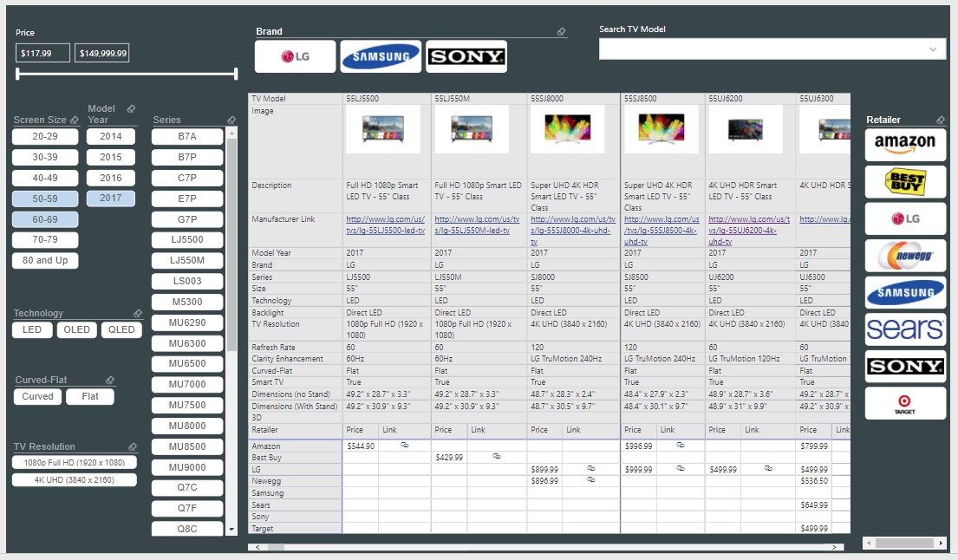The image size is (958, 560).
Task: Filter by Best Buy retailer logo
Action: pyautogui.click(x=905, y=182)
